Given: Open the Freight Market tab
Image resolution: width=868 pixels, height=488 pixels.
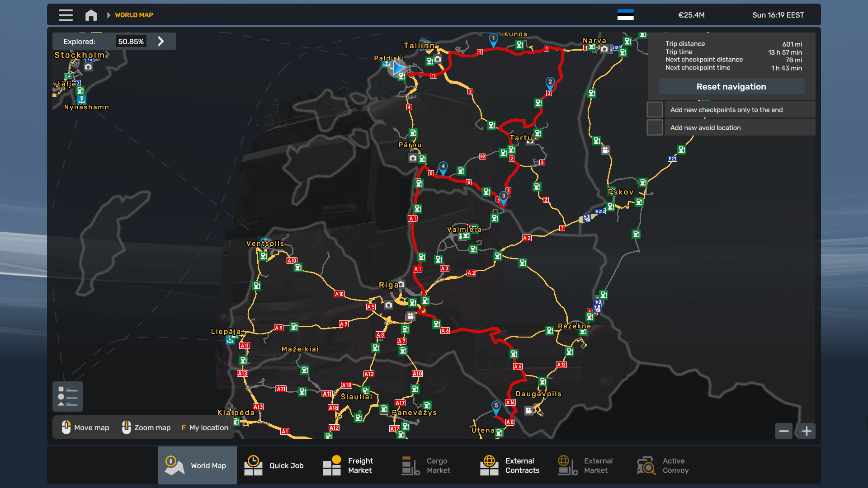Looking at the screenshot, I should pyautogui.click(x=355, y=465).
